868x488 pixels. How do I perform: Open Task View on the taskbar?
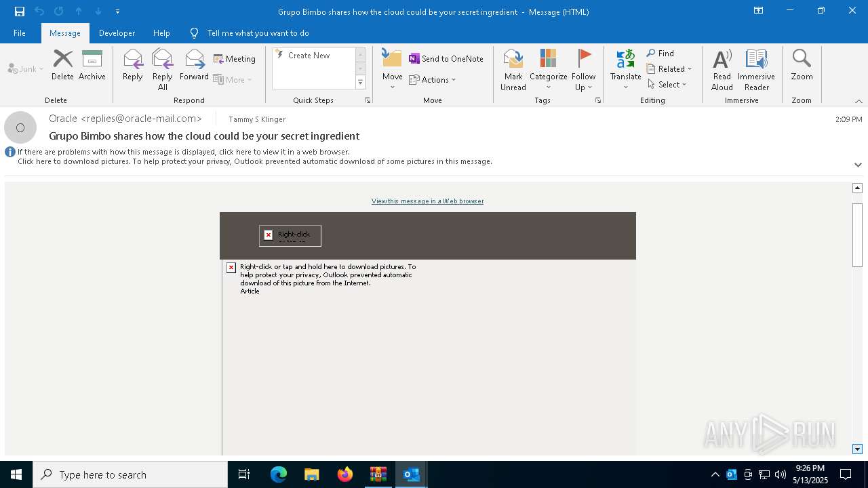coord(244,474)
